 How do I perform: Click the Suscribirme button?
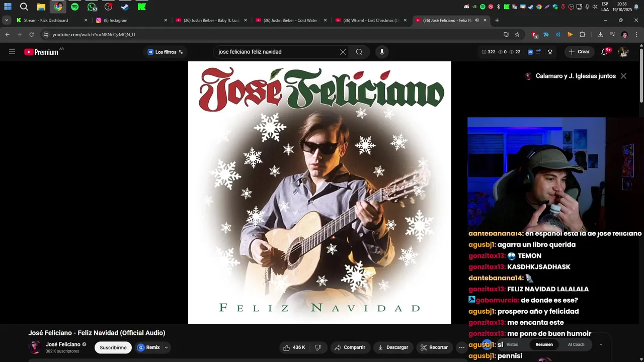pyautogui.click(x=113, y=347)
